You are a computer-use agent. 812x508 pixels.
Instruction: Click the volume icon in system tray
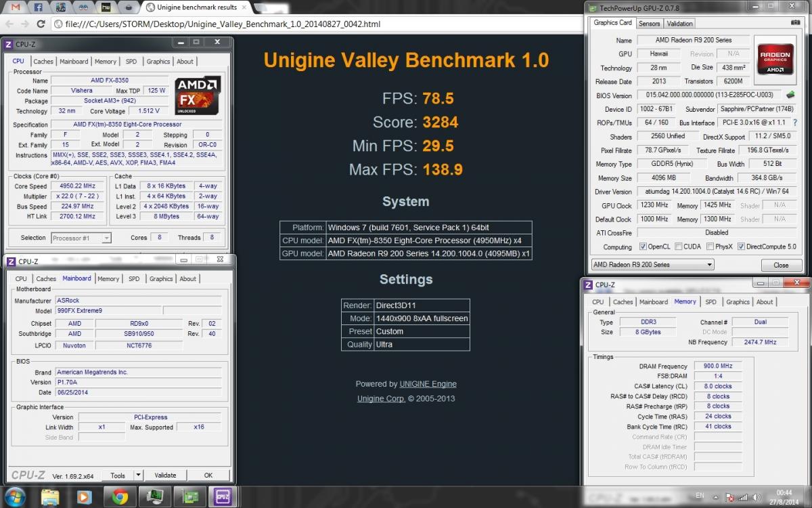pyautogui.click(x=757, y=496)
